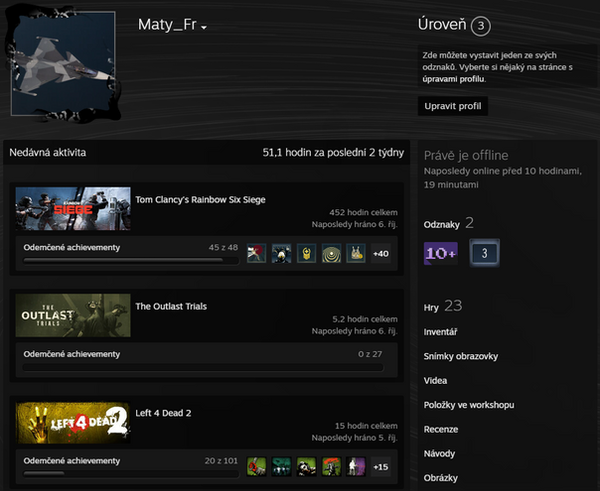This screenshot has height=491, width=600.
Task: Click second Left 4 Dead 2 achievement icon
Action: coord(281,467)
